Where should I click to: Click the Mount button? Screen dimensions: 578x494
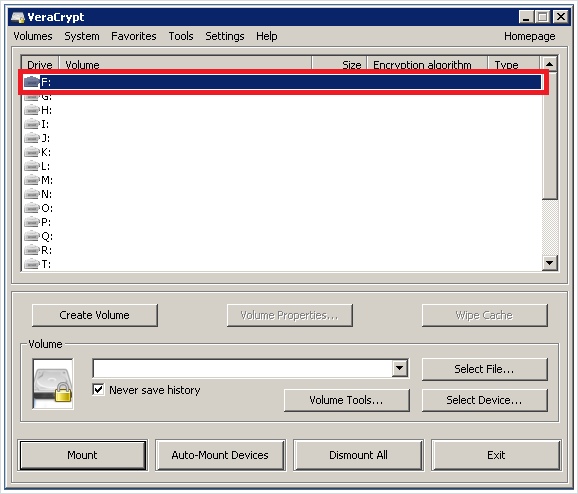click(x=83, y=455)
